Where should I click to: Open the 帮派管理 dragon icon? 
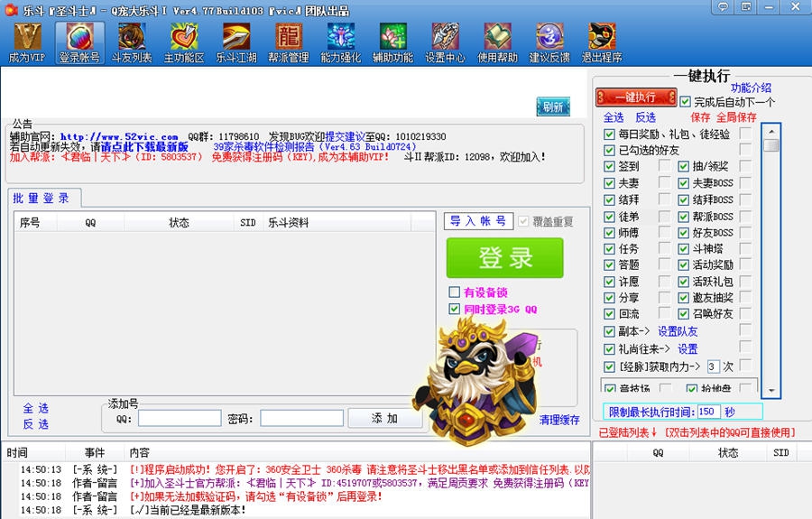point(289,43)
